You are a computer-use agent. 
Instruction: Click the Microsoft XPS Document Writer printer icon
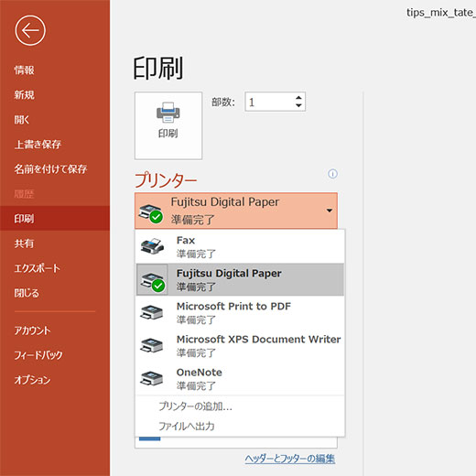click(x=152, y=345)
